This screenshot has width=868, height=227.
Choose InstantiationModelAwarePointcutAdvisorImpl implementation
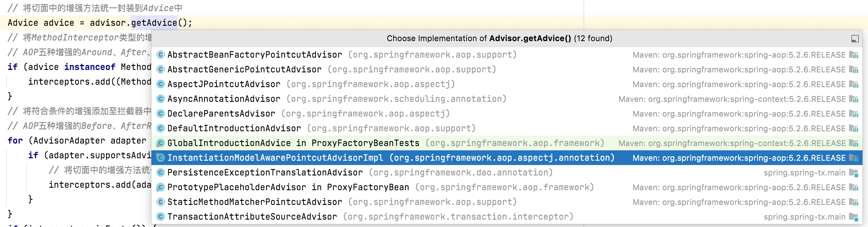tap(507, 158)
